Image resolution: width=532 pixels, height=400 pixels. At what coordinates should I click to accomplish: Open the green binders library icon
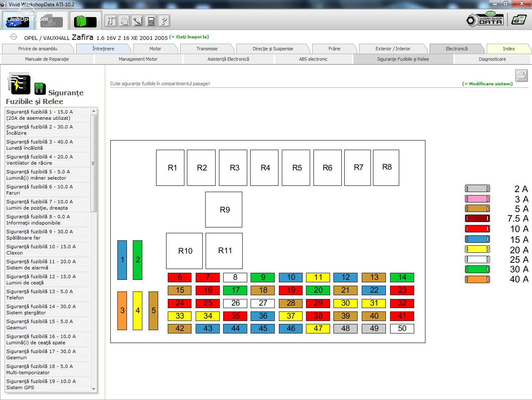point(85,21)
